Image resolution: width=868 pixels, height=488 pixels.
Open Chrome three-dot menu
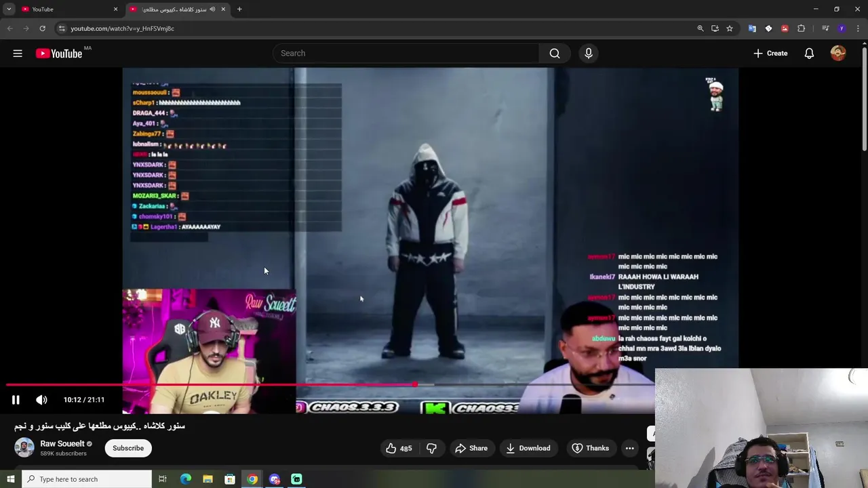(x=858, y=28)
